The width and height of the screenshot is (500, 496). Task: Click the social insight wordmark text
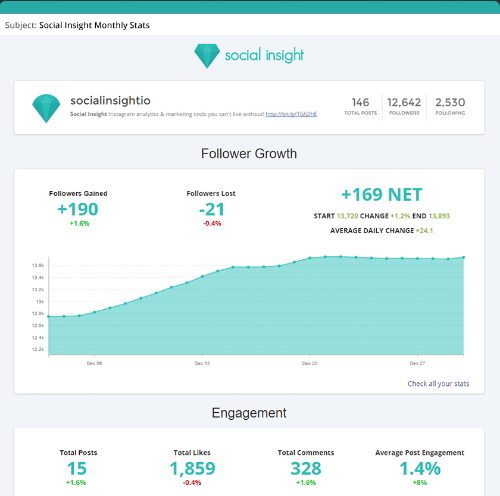pos(264,55)
